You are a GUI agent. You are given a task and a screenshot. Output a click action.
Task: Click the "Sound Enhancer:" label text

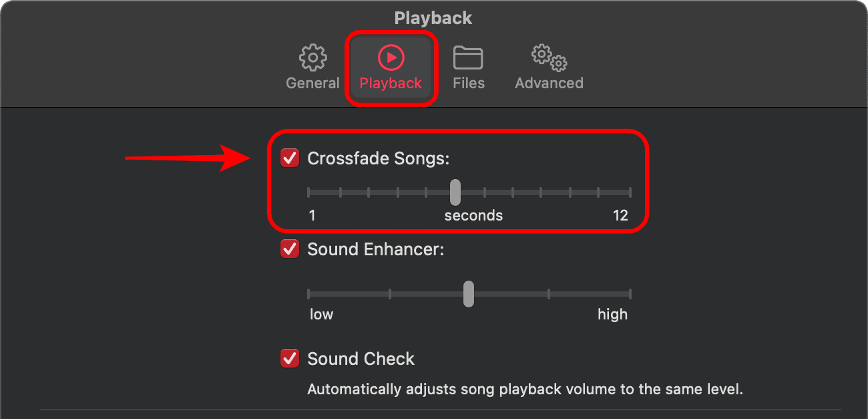click(375, 249)
